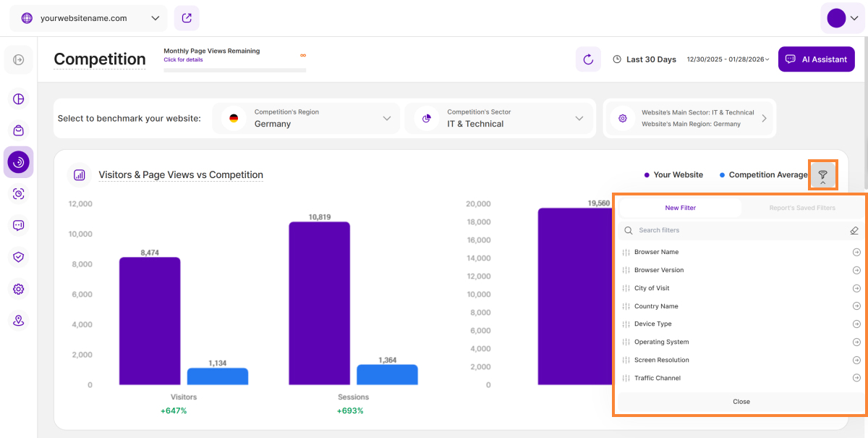Viewport: 868px width, 438px height.
Task: Open the date range dropdown
Action: click(728, 59)
